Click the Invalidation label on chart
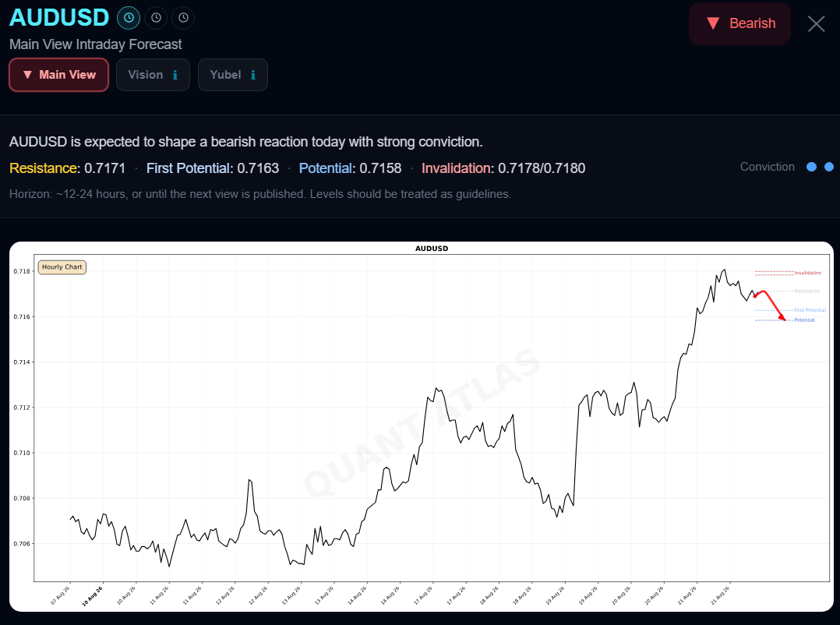Viewport: 840px width, 625px height. point(807,273)
